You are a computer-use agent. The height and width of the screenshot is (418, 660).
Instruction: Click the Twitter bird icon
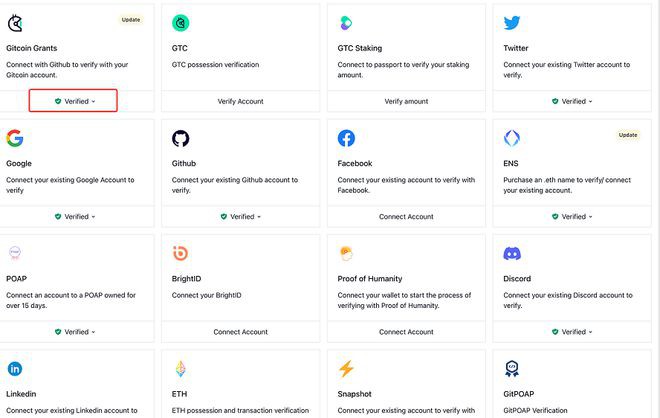tap(513, 22)
